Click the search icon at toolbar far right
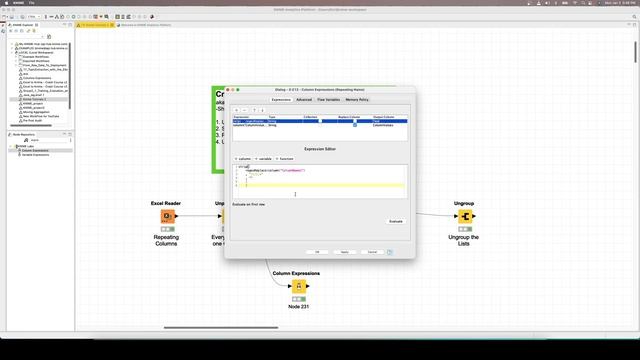Screen dimensions: 640x360 (634, 17)
